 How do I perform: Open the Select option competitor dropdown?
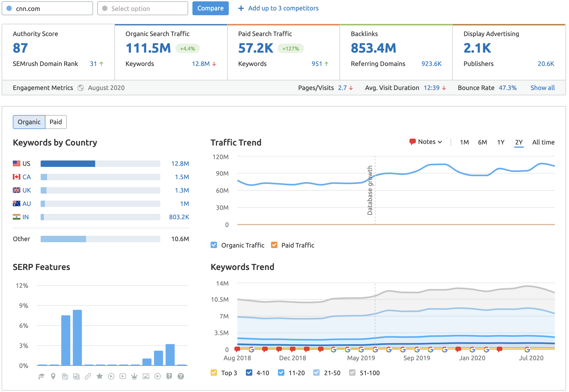pos(143,9)
